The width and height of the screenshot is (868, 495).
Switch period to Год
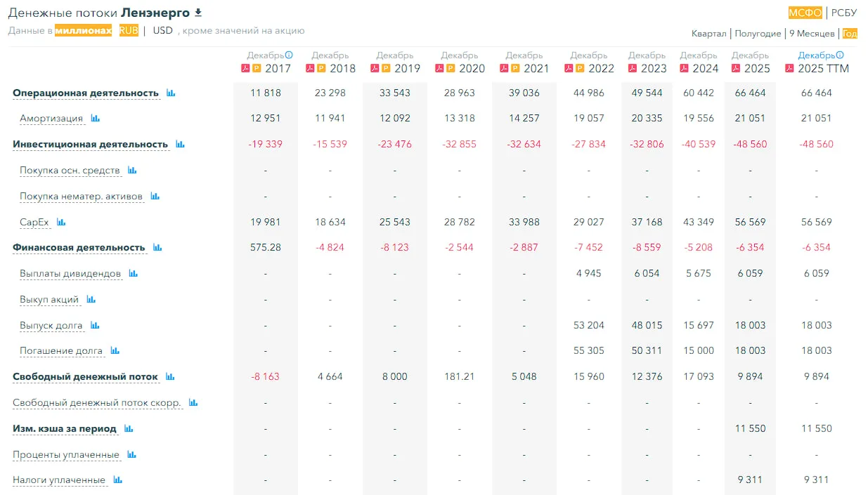[850, 34]
